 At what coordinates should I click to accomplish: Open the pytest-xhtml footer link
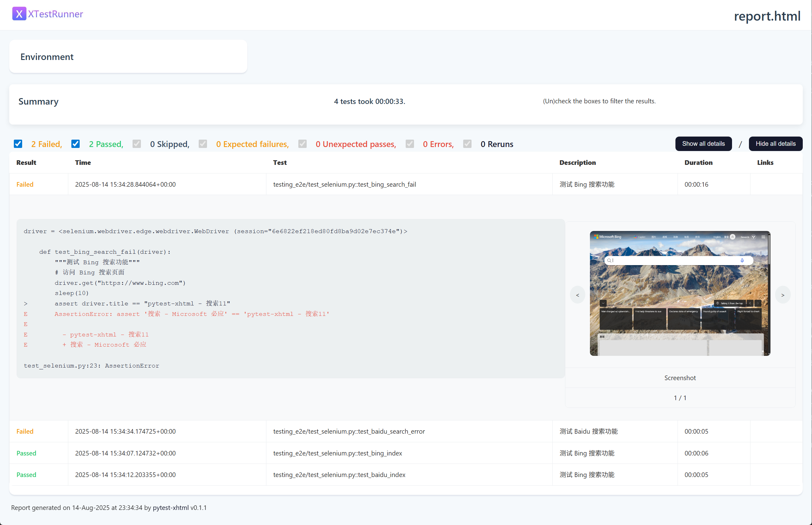tap(170, 507)
